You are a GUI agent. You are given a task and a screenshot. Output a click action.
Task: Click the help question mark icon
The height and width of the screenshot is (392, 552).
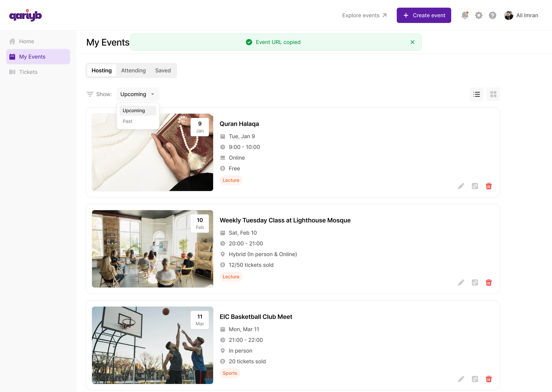(492, 15)
